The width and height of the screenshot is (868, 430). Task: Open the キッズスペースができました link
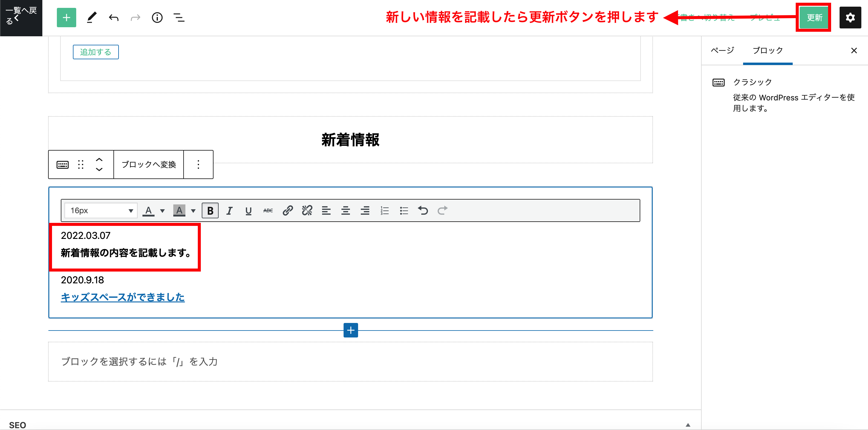(x=123, y=297)
